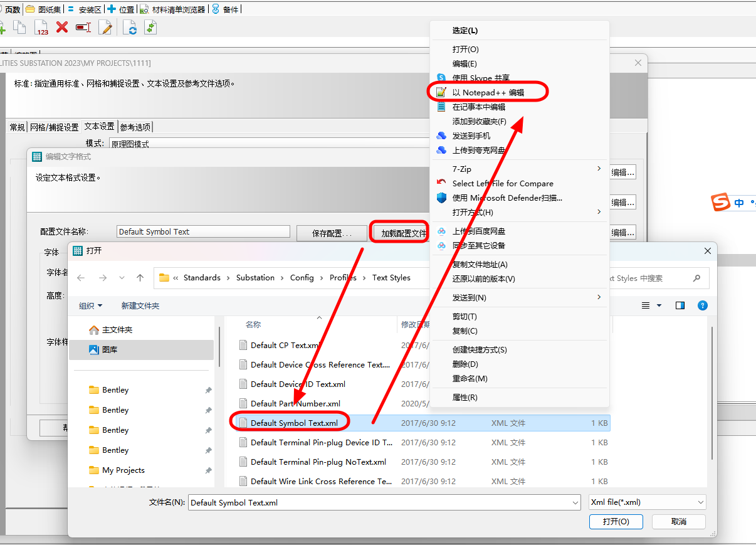Image resolution: width=756 pixels, height=545 pixels.
Task: Select 图库 in the navigation pane
Action: tap(141, 349)
